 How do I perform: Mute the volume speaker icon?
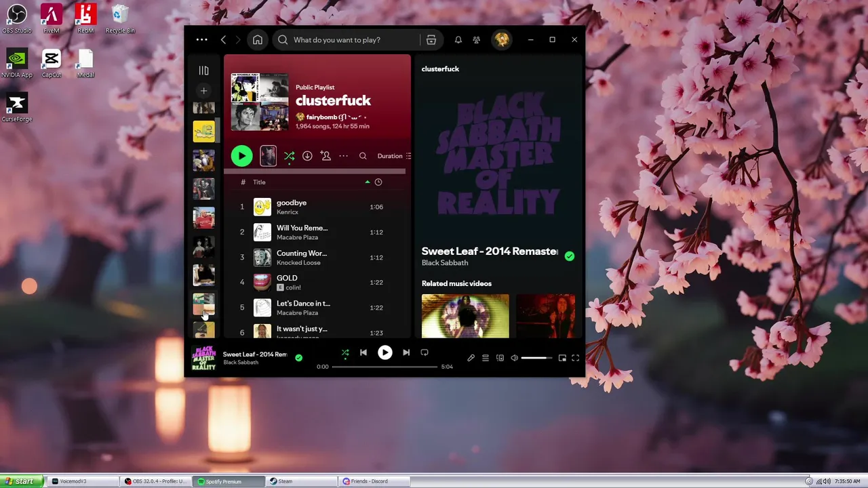(x=514, y=358)
